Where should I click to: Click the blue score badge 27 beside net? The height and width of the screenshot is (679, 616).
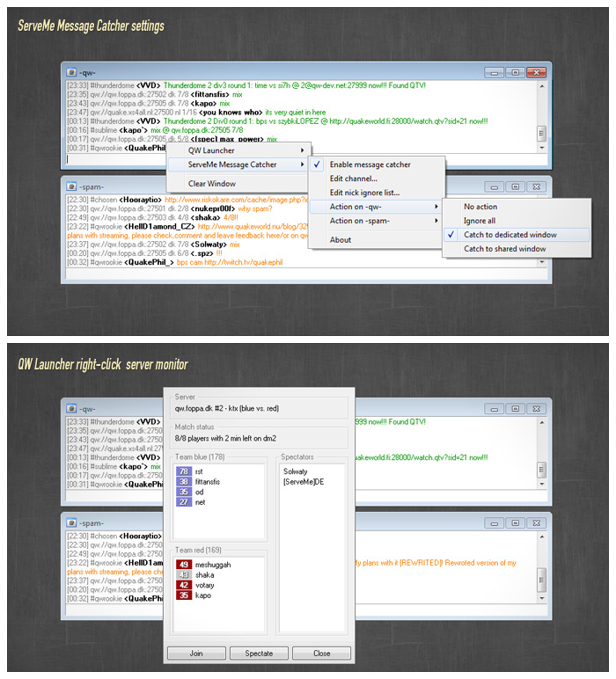[x=184, y=502]
